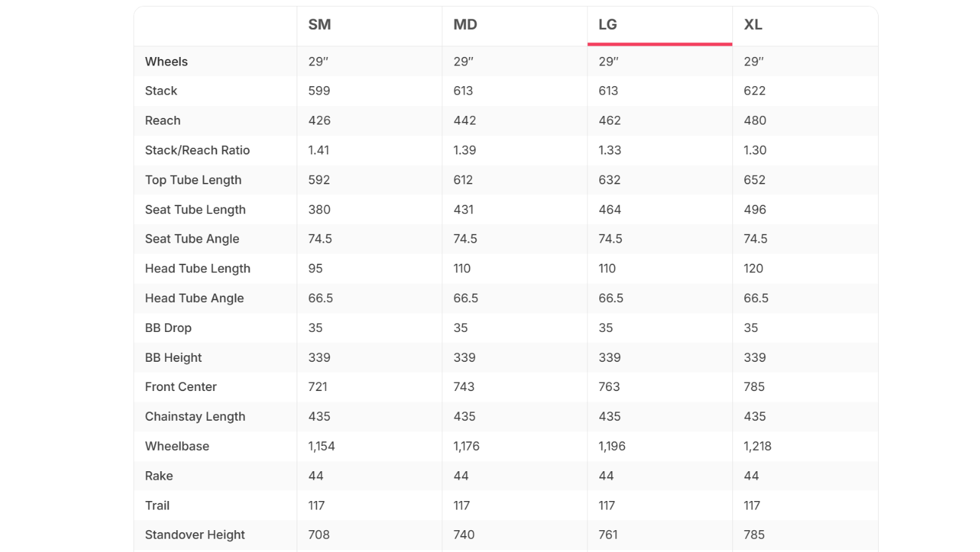Click the Reach row label
The image size is (980, 552).
click(163, 121)
